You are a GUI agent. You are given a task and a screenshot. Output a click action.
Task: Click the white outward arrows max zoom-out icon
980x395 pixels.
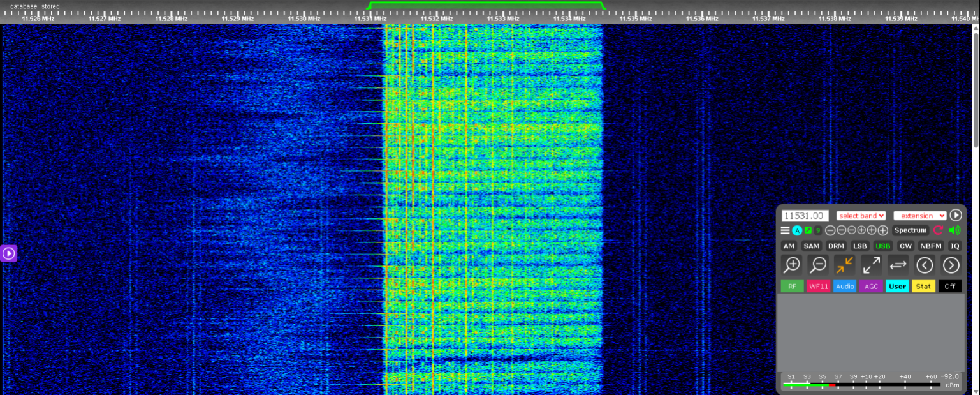872,265
